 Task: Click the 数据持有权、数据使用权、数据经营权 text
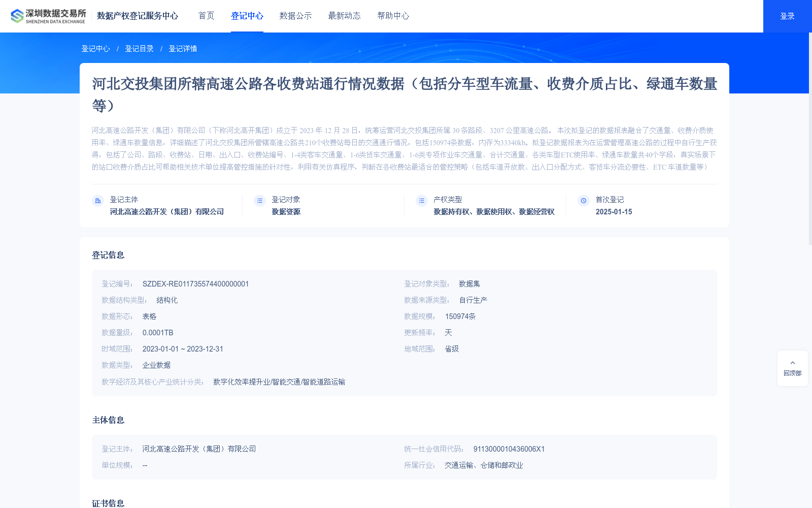(x=494, y=212)
